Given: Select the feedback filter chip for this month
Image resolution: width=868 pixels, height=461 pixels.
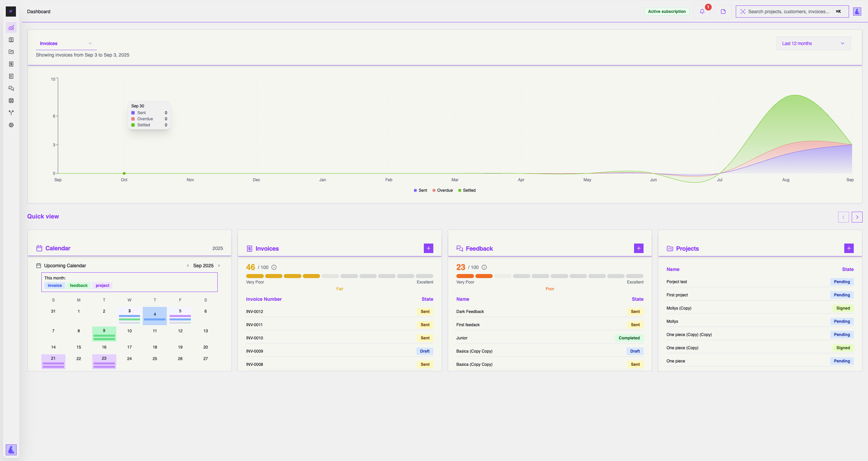Looking at the screenshot, I should click(x=78, y=286).
